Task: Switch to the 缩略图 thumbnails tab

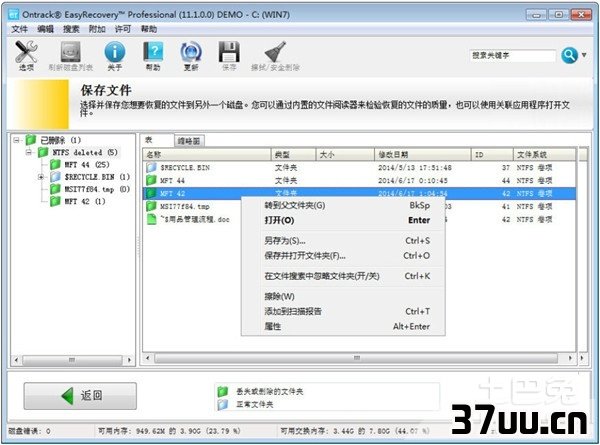Action: 189,141
